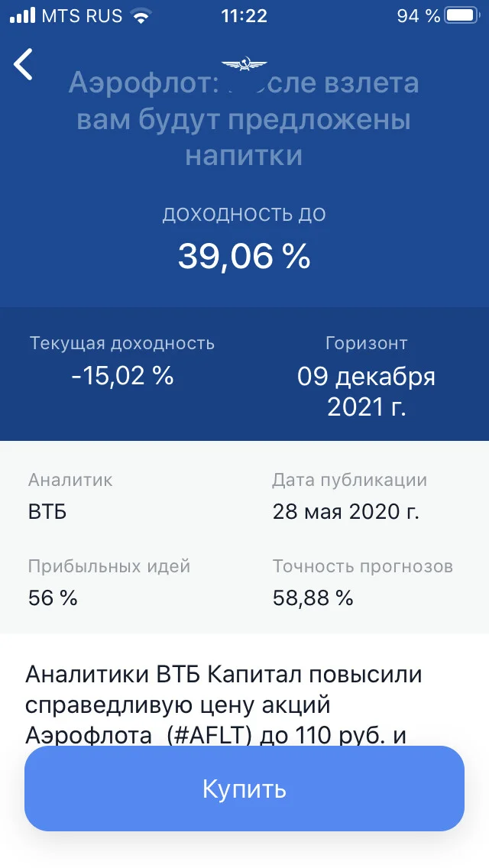This screenshot has width=489, height=868.
Task: Tap the MTS RUS carrier label
Action: click(82, 15)
